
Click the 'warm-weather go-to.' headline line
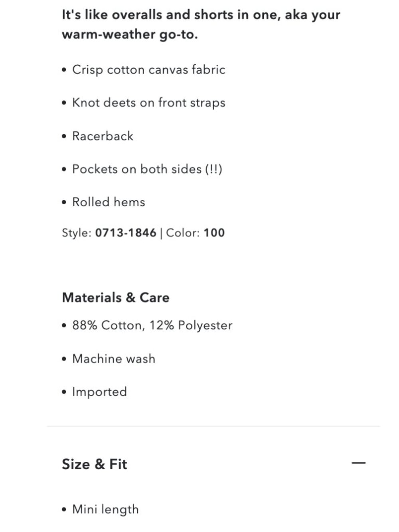130,34
